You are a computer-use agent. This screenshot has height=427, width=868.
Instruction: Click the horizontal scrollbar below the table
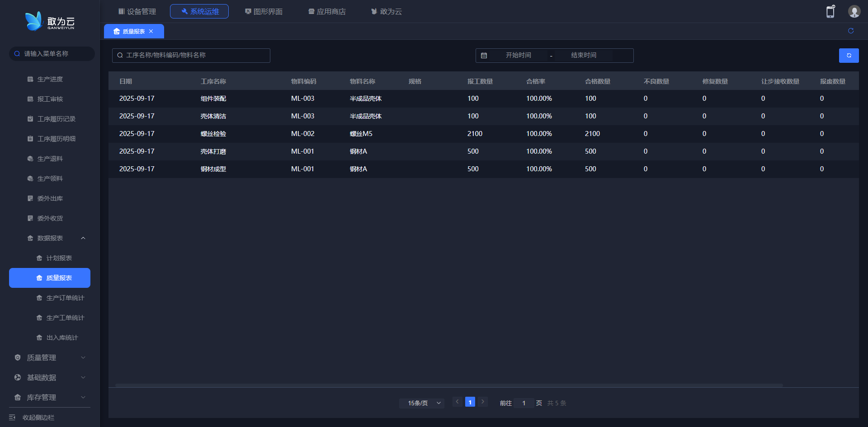coord(448,385)
